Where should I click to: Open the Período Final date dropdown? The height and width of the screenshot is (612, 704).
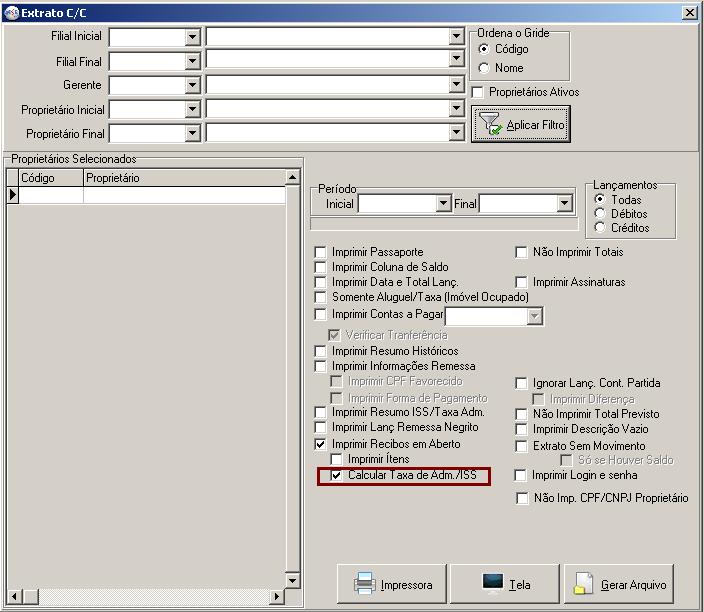[x=564, y=204]
